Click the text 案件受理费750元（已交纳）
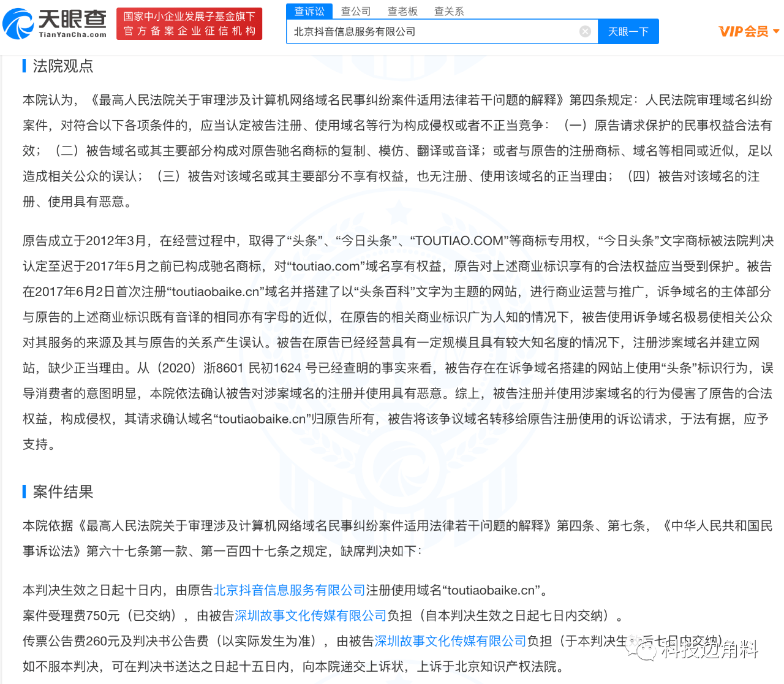Viewport: 784px width, 684px height. coord(102,615)
